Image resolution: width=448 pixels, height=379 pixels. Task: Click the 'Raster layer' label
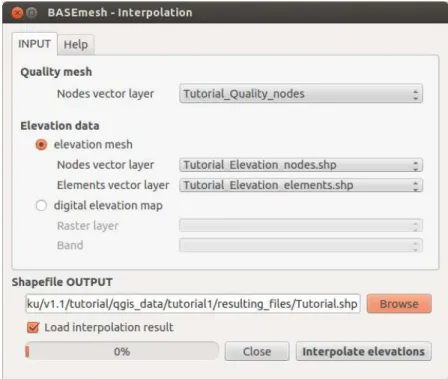tap(88, 226)
